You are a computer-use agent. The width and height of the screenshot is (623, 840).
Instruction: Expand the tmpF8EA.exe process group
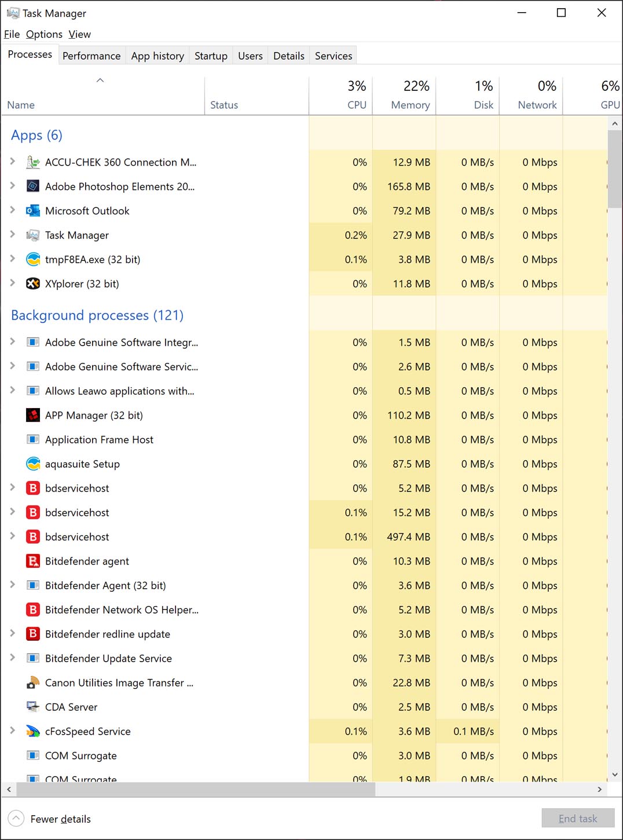[x=13, y=259]
